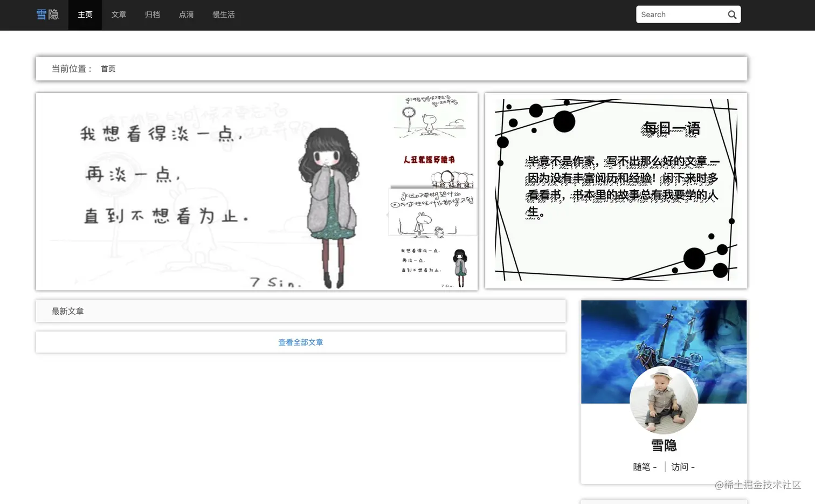
Task: Open the 文章 menu item
Action: tap(119, 15)
